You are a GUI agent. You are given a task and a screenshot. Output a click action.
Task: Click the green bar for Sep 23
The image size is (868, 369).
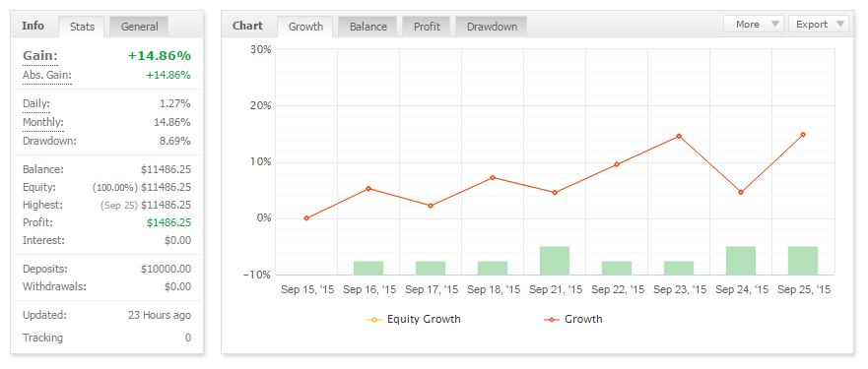tap(679, 268)
